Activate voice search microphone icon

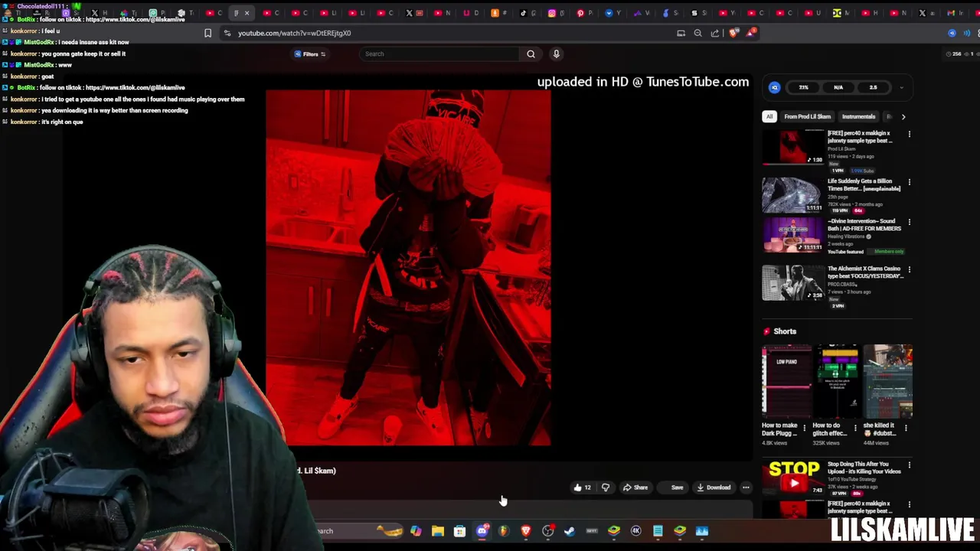click(557, 54)
